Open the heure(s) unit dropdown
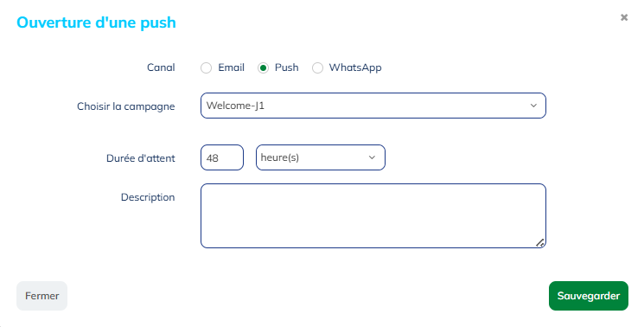This screenshot has width=644, height=327. coord(321,157)
